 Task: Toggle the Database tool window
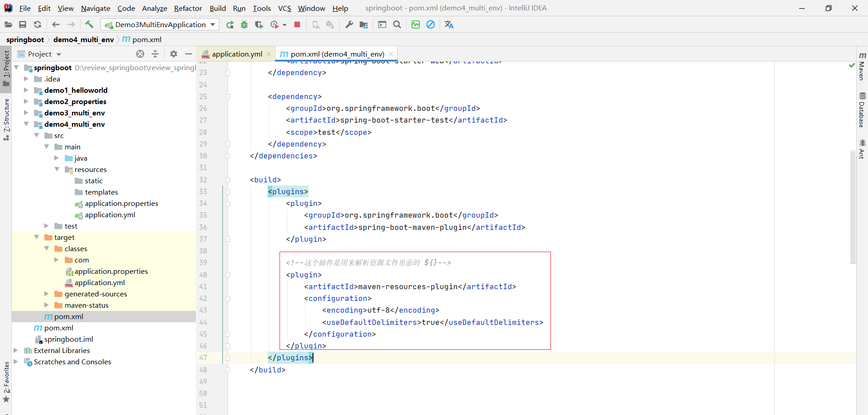862,110
